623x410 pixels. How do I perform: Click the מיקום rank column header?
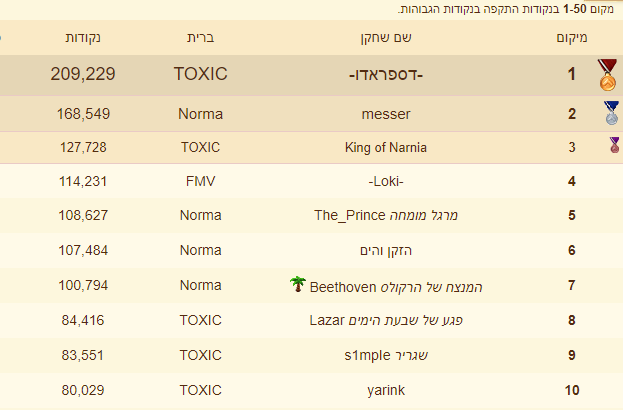(x=571, y=38)
